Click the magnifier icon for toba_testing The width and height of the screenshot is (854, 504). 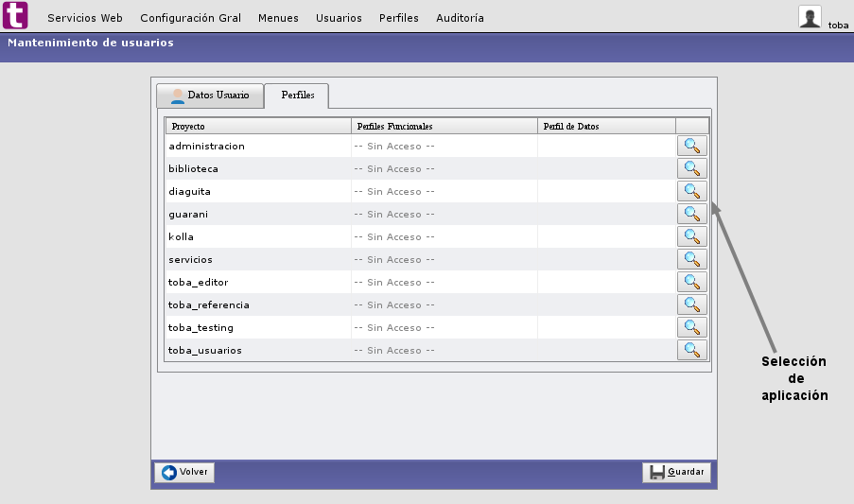coord(692,327)
